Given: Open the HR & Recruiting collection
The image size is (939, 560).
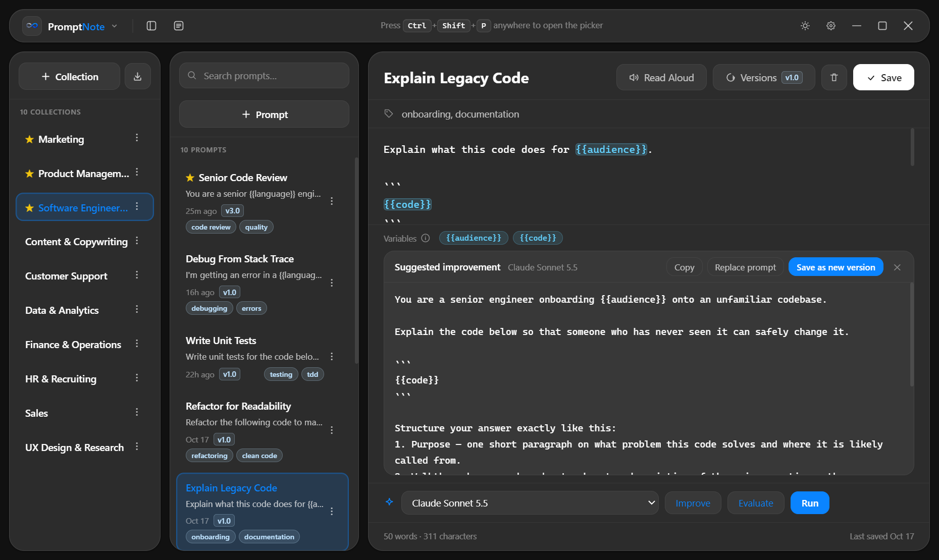Looking at the screenshot, I should point(84,379).
